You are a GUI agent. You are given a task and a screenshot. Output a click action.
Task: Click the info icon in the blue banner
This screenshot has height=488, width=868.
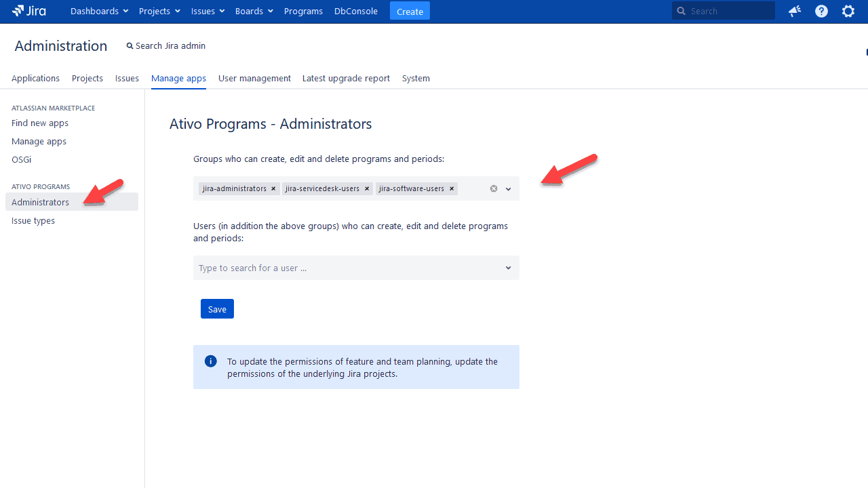pos(210,361)
